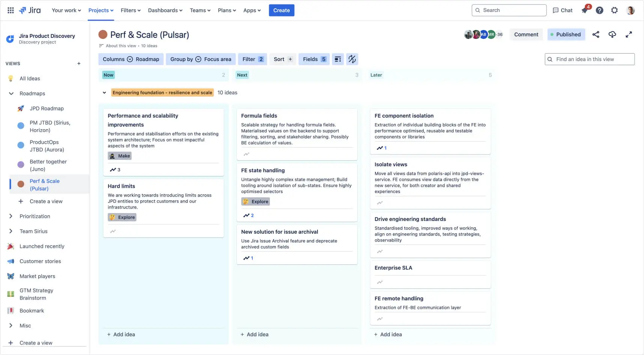Open the Filter button with 2 filters
Image resolution: width=644 pixels, height=355 pixels.
click(x=253, y=59)
